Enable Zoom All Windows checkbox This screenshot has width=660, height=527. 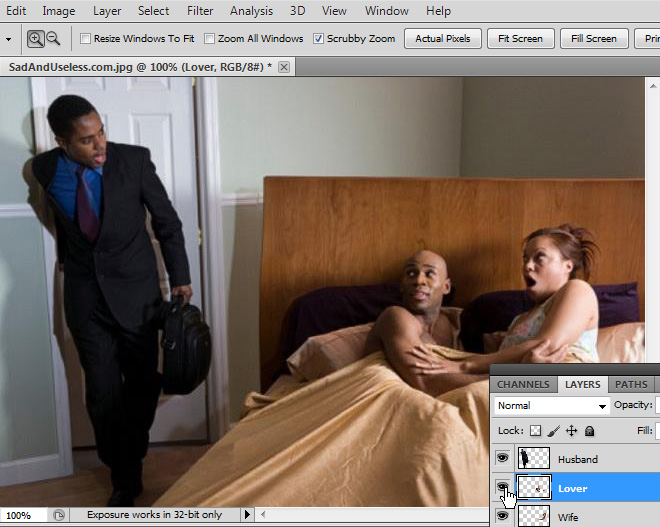(210, 39)
